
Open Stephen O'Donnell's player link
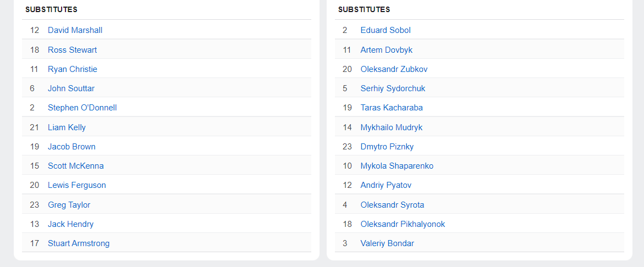coord(82,108)
